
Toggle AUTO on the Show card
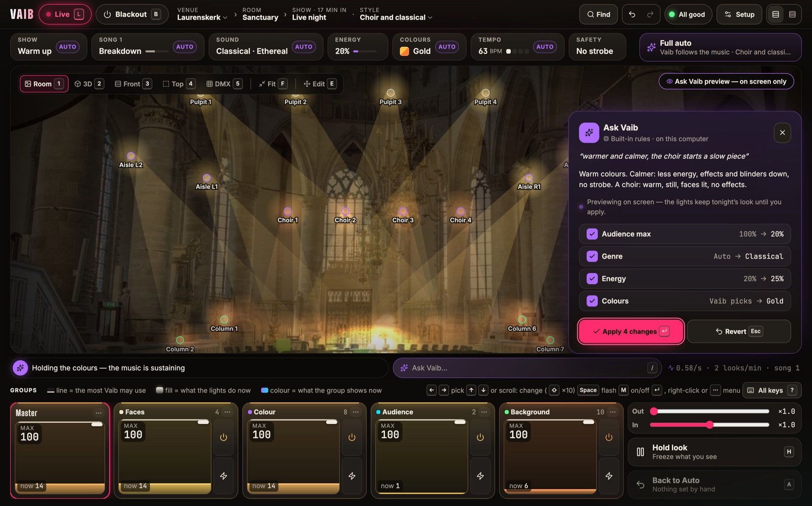pos(67,47)
